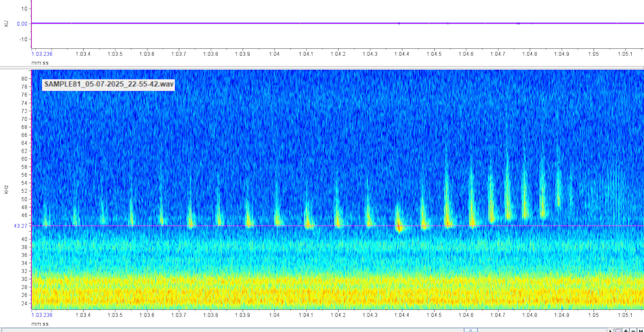644x332 pixels.
Task: Click the 1:05 tick label under the waveform
Action: point(594,54)
